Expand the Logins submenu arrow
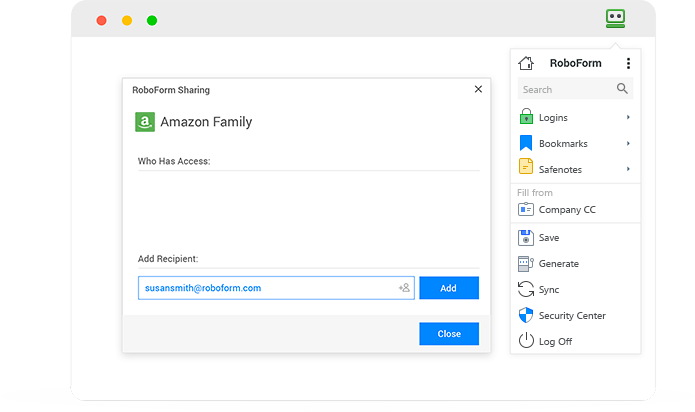The image size is (695, 412). point(628,117)
